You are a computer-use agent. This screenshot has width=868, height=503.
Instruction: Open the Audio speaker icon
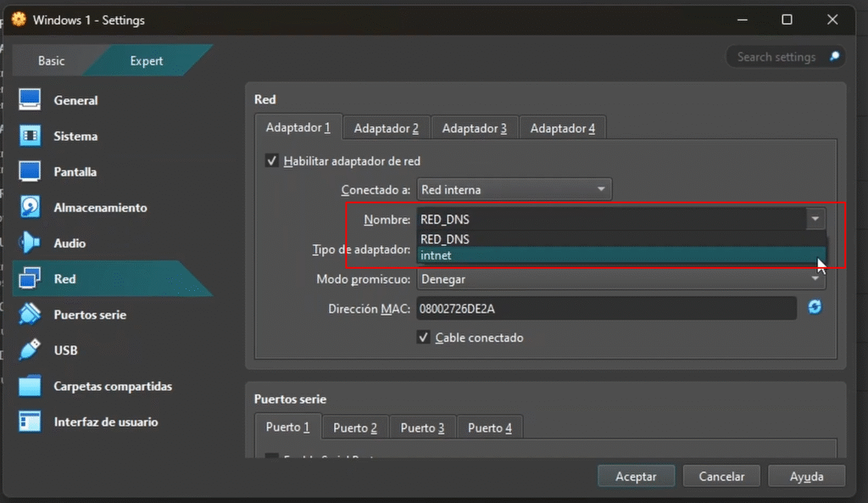pyautogui.click(x=31, y=243)
